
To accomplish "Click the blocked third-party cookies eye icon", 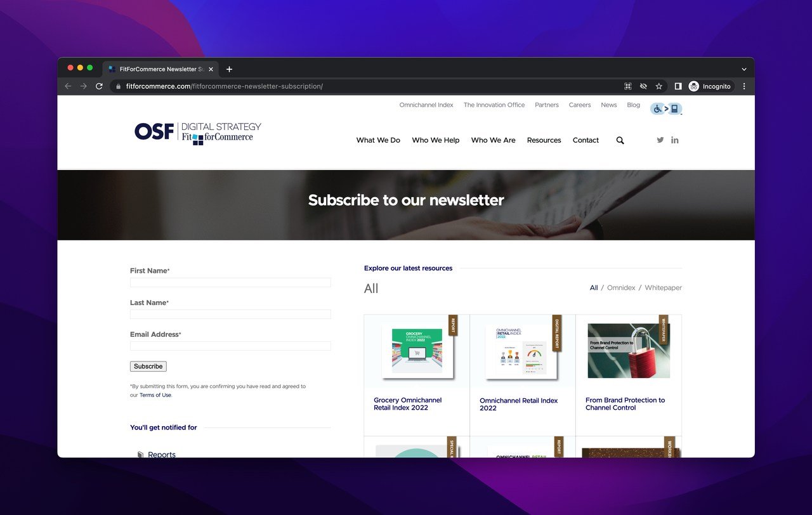I will pos(643,86).
